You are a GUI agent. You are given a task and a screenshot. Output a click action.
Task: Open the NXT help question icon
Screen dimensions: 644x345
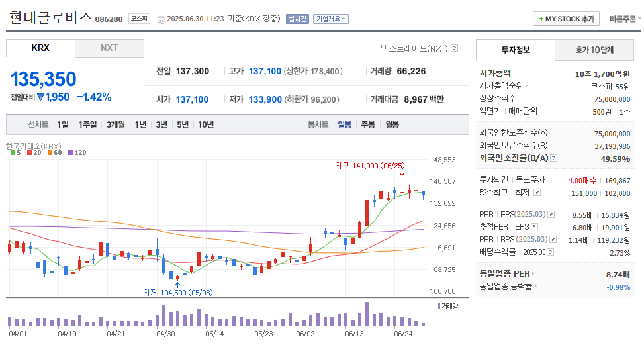454,48
